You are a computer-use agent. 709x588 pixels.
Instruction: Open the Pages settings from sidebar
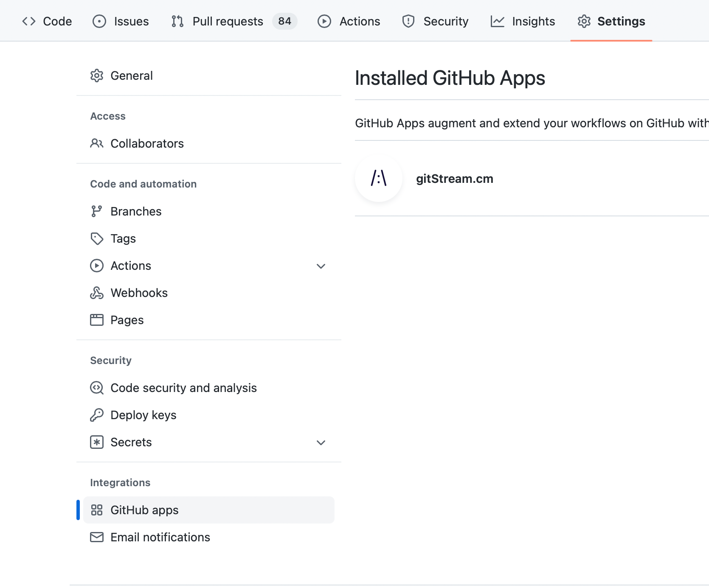pos(127,320)
